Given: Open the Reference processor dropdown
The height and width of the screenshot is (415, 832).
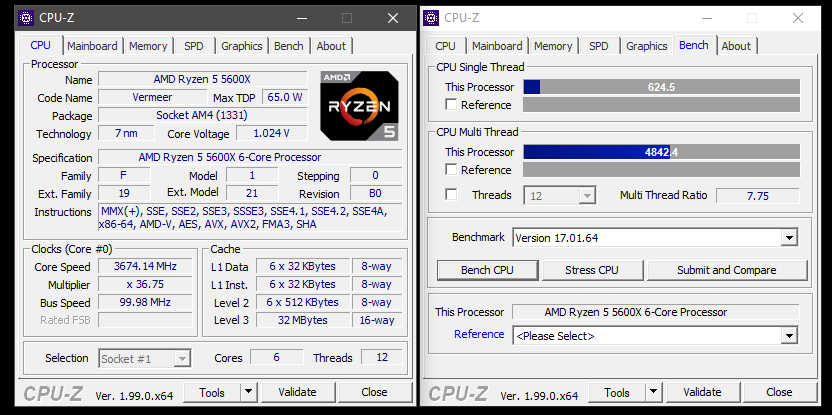Looking at the screenshot, I should (789, 336).
